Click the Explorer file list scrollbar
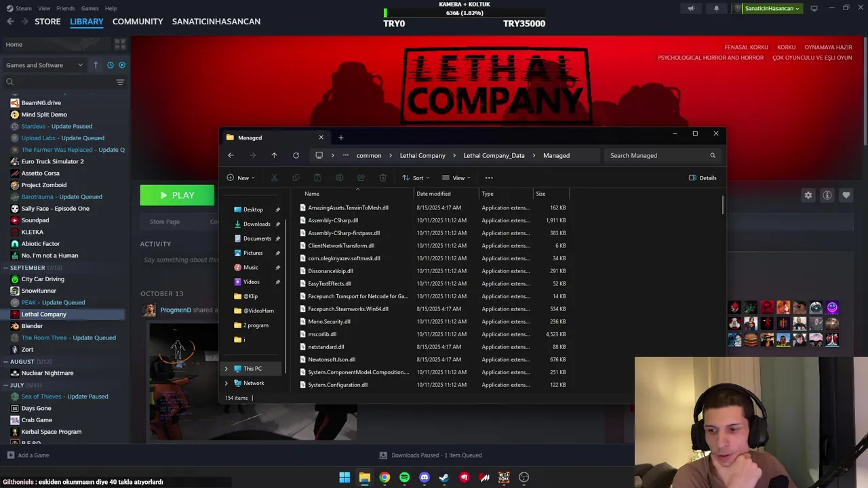This screenshot has width=868, height=488. pos(723,205)
